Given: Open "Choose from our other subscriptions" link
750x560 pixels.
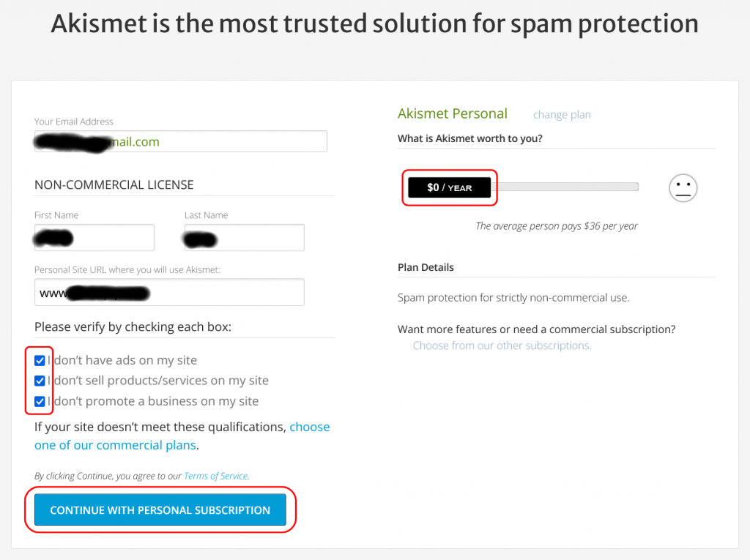Looking at the screenshot, I should [x=502, y=346].
